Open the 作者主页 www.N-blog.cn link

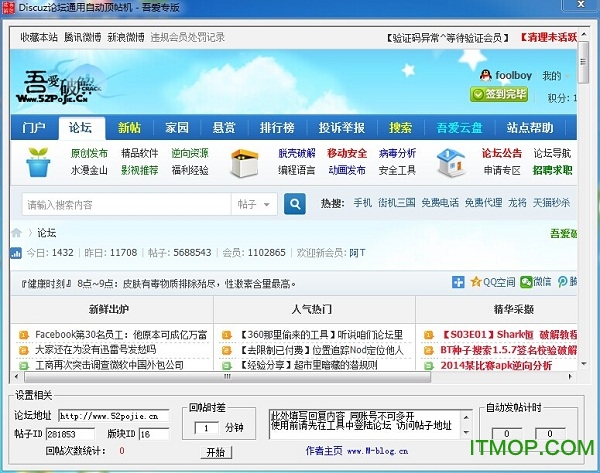pyautogui.click(x=356, y=451)
